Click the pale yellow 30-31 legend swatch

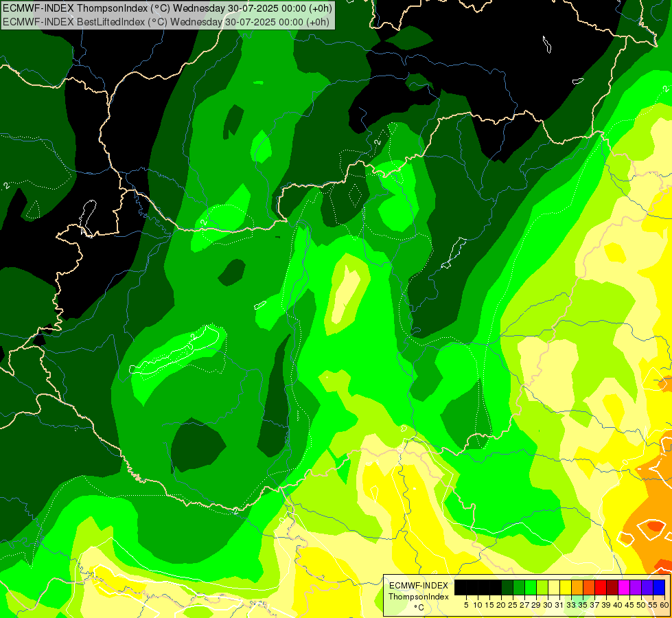(x=554, y=587)
